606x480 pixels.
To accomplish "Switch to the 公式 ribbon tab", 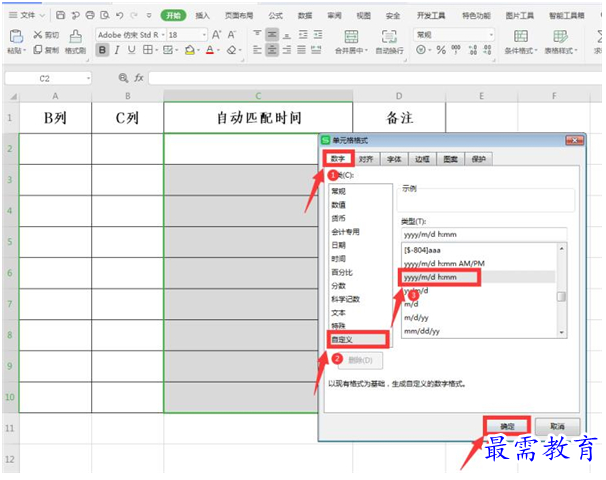I will 276,15.
